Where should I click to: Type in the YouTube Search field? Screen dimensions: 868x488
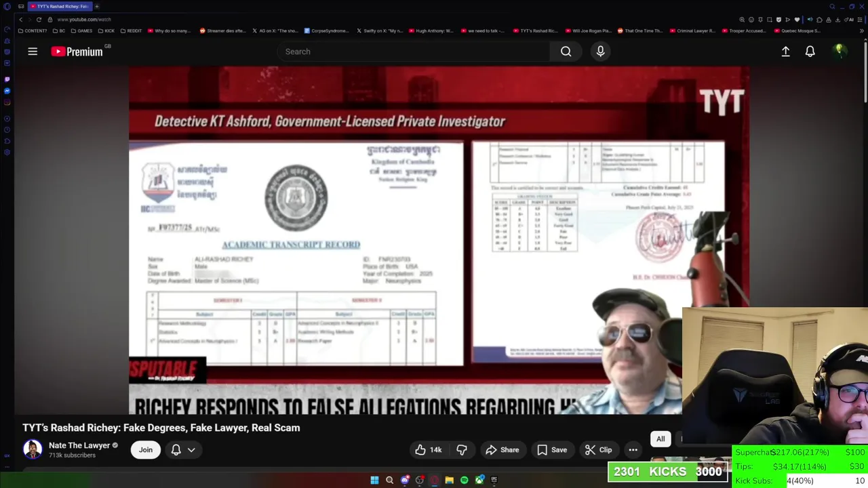click(414, 52)
